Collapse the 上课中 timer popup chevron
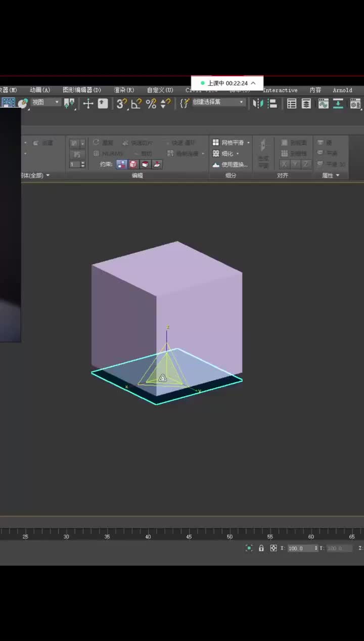The image size is (364, 641). (253, 83)
